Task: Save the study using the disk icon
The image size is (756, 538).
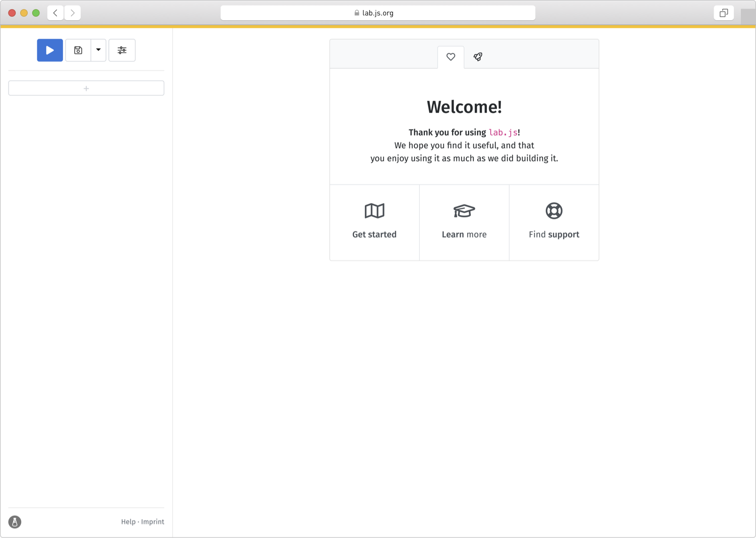Action: pos(78,50)
